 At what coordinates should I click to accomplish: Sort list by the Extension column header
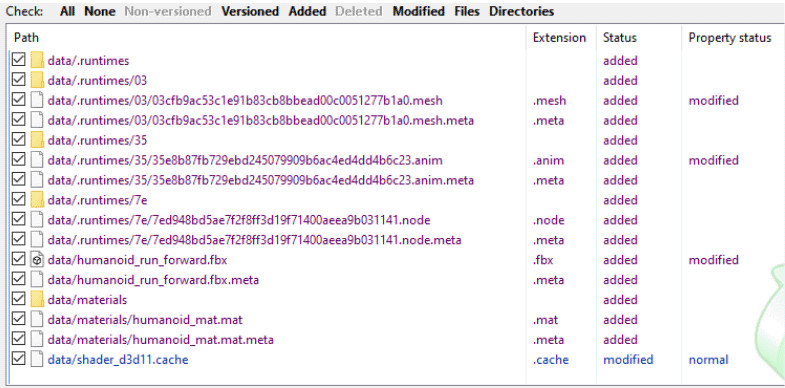tap(561, 38)
